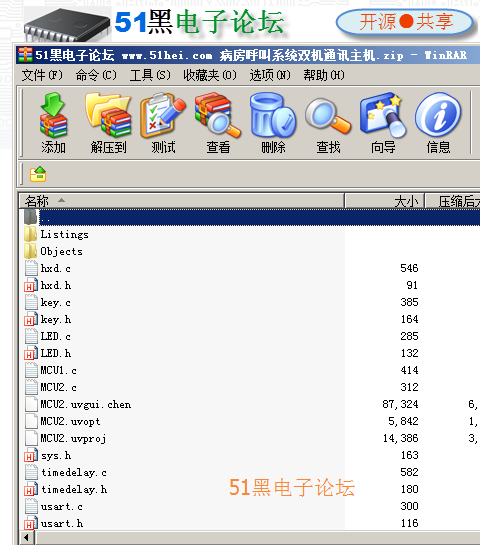Click the MCU2.uvproj file icon

tap(31, 438)
